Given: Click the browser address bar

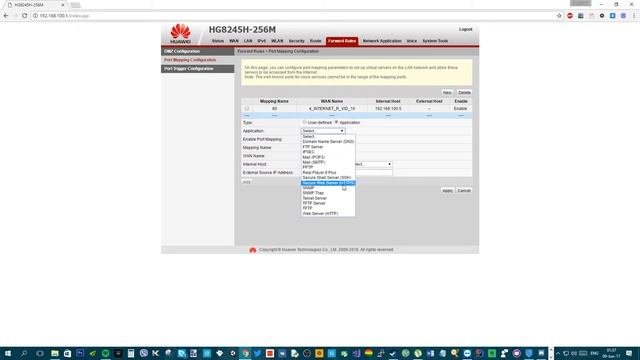Looking at the screenshot, I should tap(294, 16).
